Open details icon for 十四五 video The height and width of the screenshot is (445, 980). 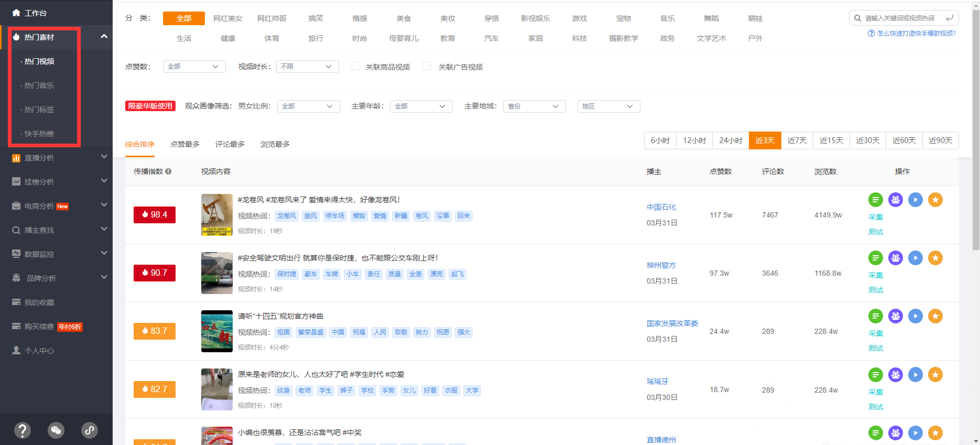[876, 316]
